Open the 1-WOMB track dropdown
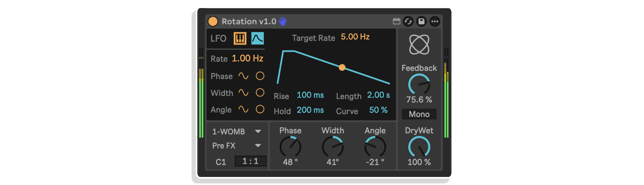The image size is (644, 185). (x=237, y=131)
